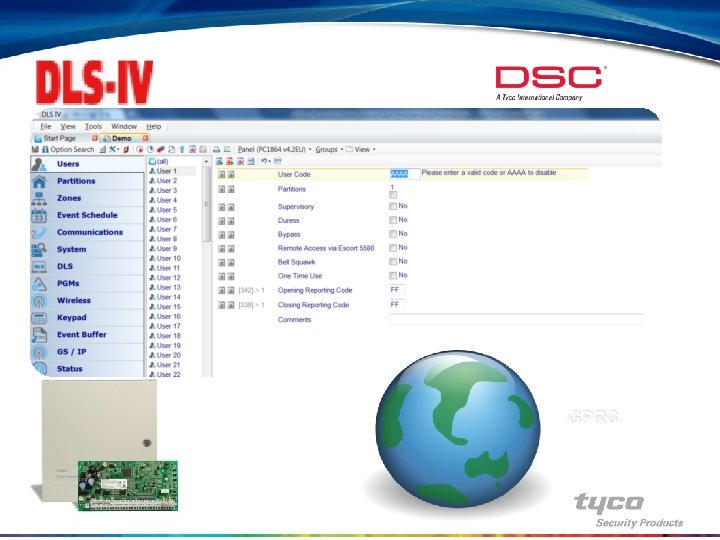Open the DLS section in sidebar
Screen dimensions: 720x540
point(87,266)
